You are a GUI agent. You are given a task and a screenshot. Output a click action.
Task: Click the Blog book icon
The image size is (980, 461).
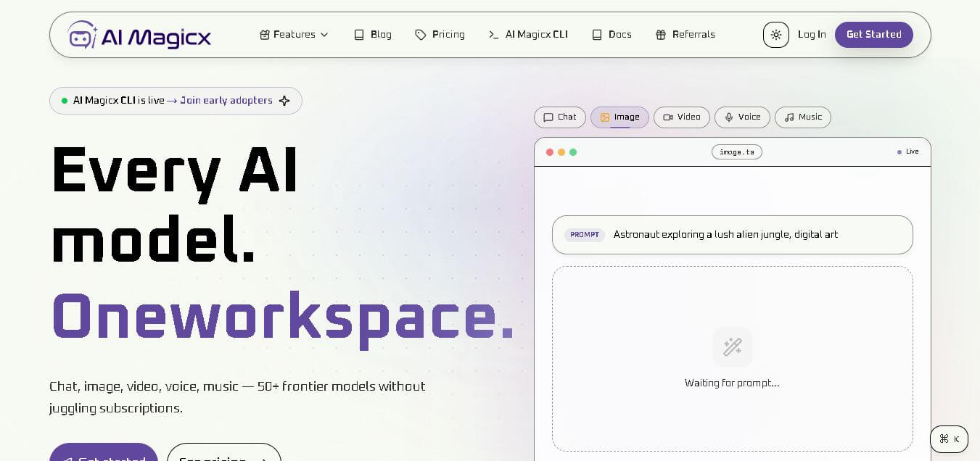[x=359, y=35]
